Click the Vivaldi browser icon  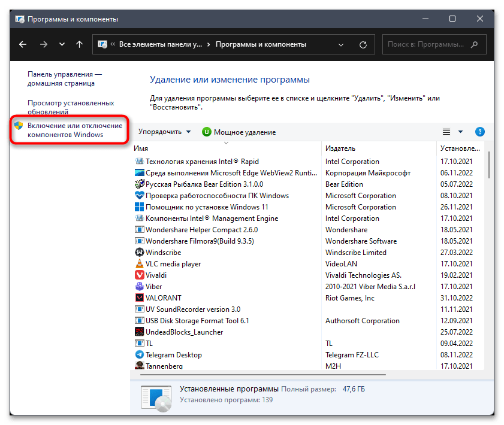pos(139,275)
